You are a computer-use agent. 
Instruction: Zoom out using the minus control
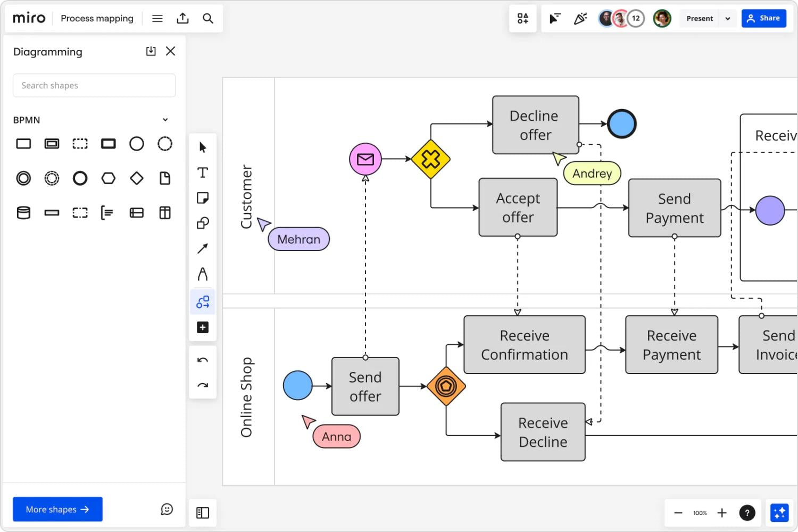pos(678,512)
